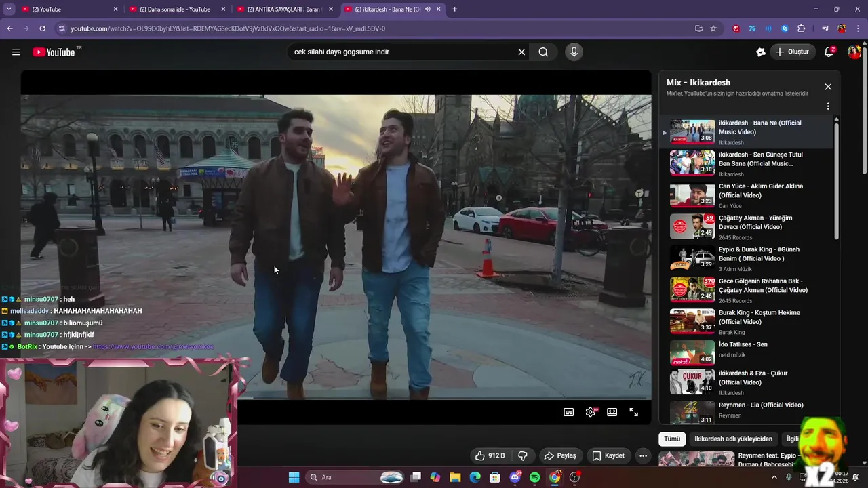This screenshot has height=488, width=868.
Task: Open File Explorer from the taskbar
Action: 455,477
